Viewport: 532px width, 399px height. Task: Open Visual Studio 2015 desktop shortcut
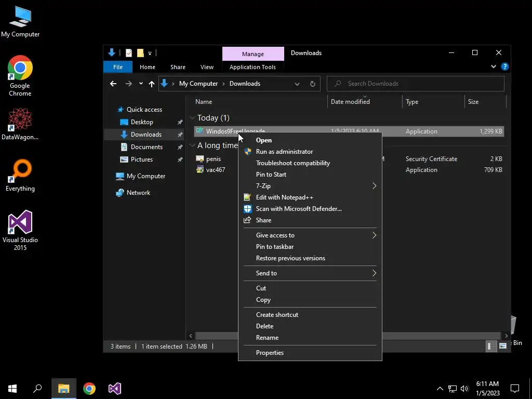tap(20, 230)
